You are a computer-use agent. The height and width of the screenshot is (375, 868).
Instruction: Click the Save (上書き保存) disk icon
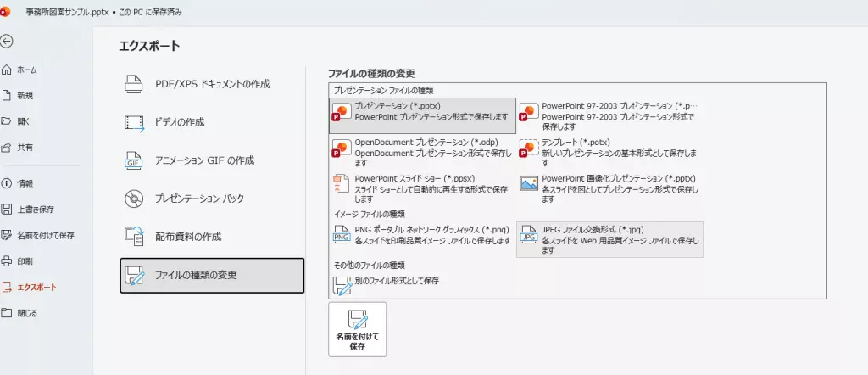[7, 210]
